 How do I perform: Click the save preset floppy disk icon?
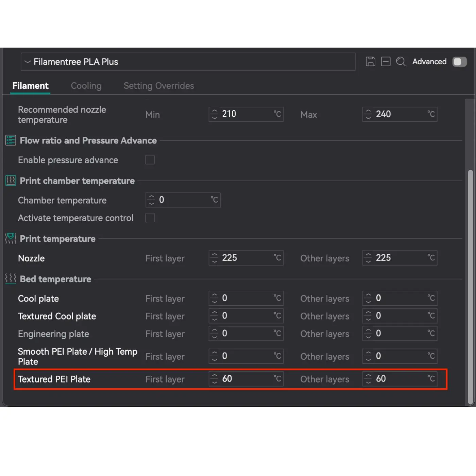pos(370,62)
